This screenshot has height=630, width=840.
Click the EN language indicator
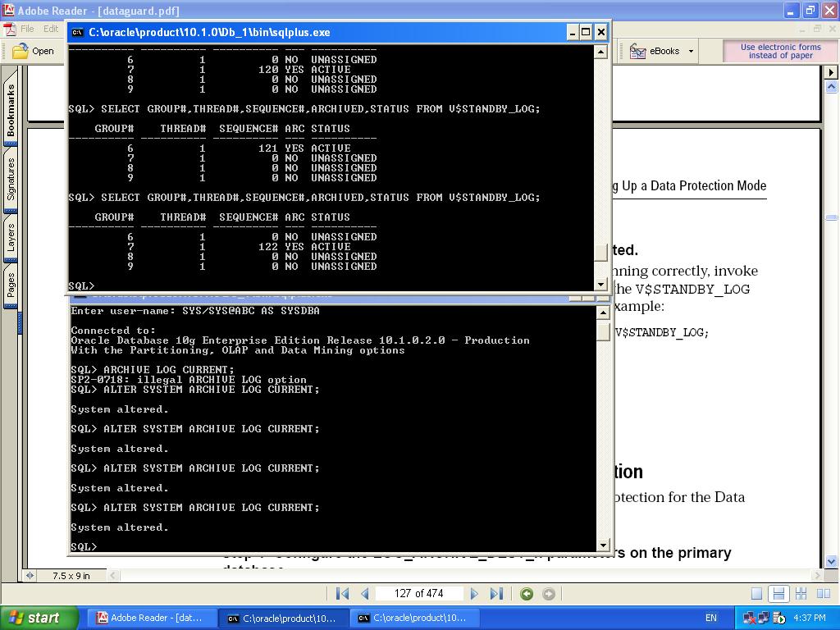[x=711, y=618]
